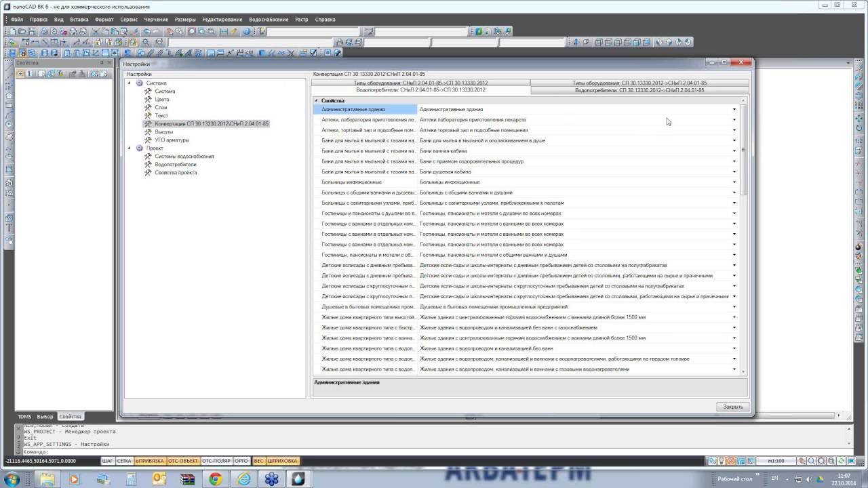
Task: Switch to Типы оборудования СП 30.13330.2012->СНиП tab
Action: click(639, 83)
